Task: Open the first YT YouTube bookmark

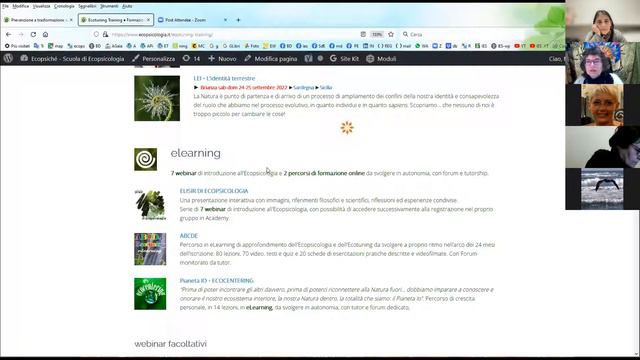Action: tap(520, 46)
